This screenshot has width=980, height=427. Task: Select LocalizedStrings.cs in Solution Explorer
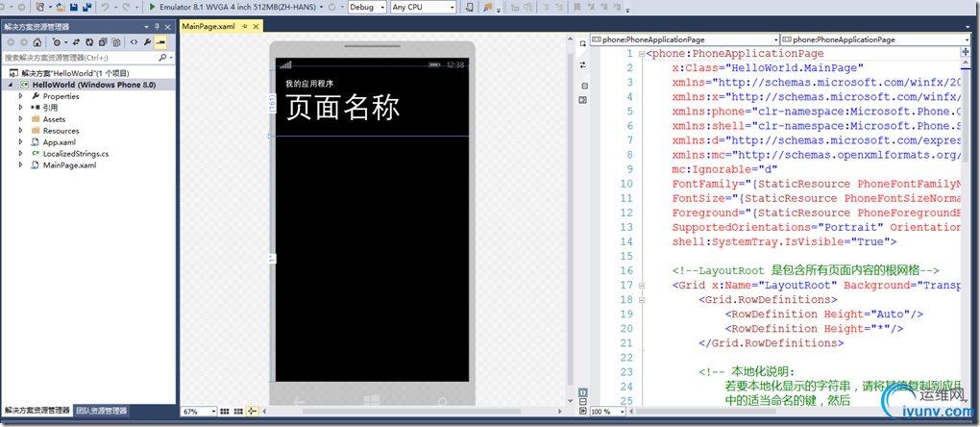(x=76, y=153)
